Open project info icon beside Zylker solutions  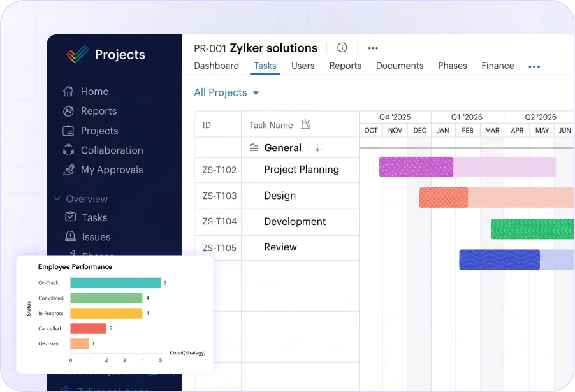tap(342, 48)
